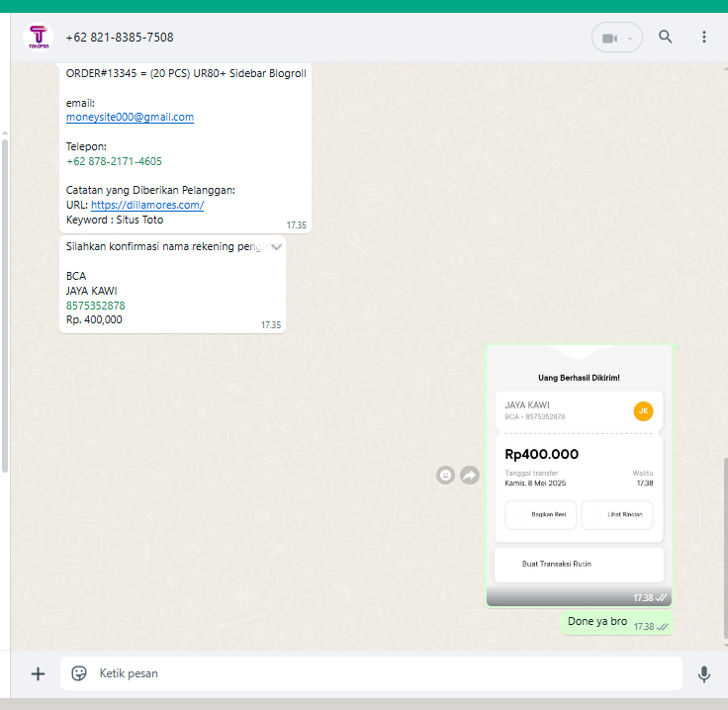Click the microphone voice message icon
728x710 pixels.
coord(704,673)
